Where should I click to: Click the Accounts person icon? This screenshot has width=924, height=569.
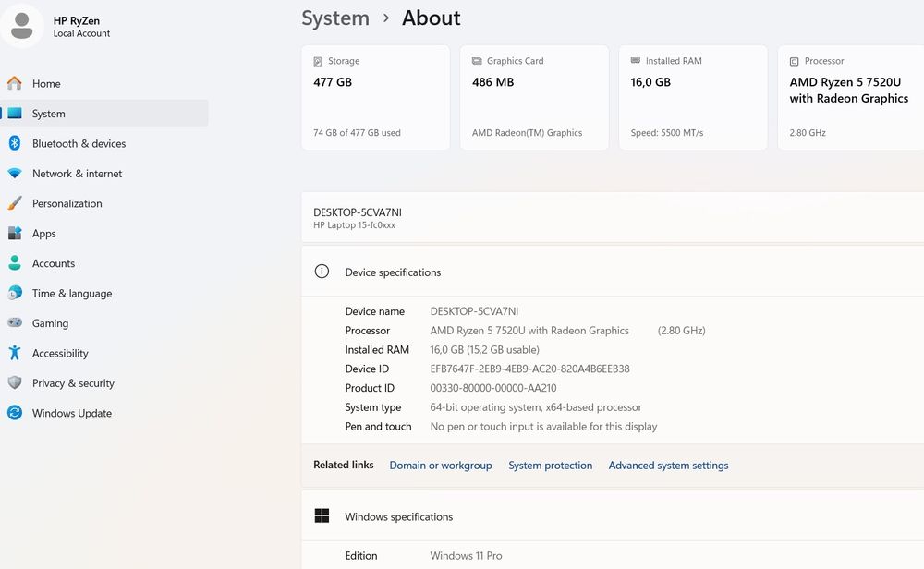[15, 263]
